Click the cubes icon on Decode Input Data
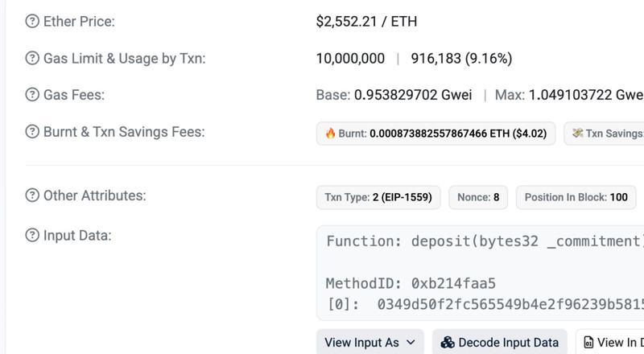 (448, 342)
